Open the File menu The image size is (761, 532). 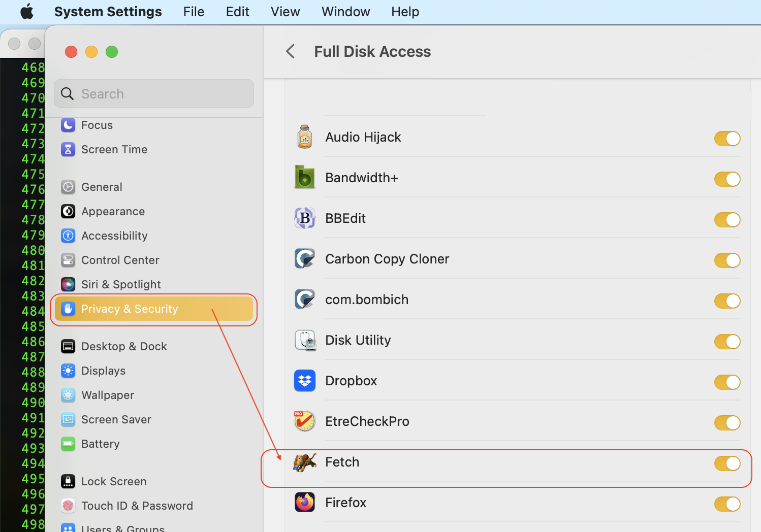(194, 12)
